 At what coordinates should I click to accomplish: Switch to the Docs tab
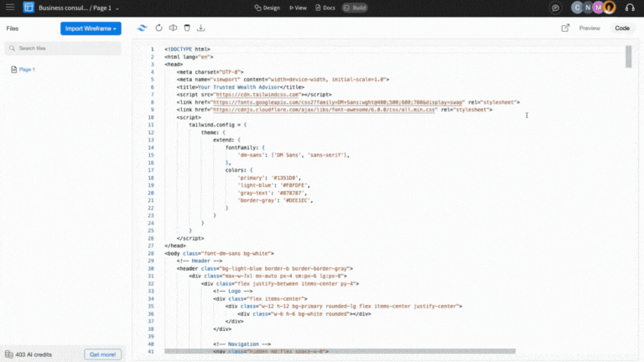coord(325,8)
